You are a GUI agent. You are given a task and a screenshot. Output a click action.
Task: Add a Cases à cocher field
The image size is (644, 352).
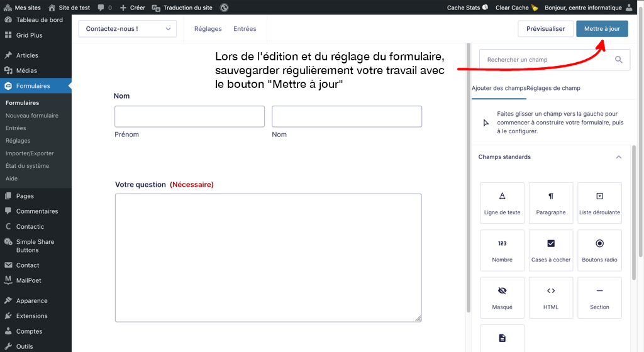click(x=550, y=250)
